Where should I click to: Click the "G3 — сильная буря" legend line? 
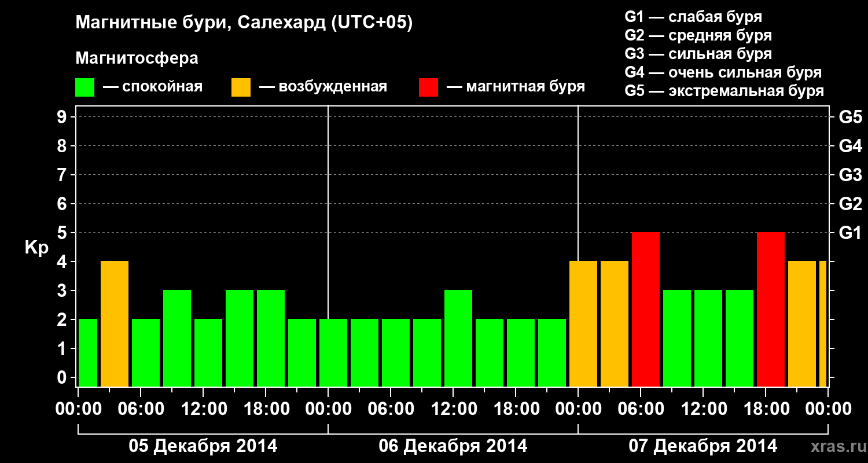[698, 54]
